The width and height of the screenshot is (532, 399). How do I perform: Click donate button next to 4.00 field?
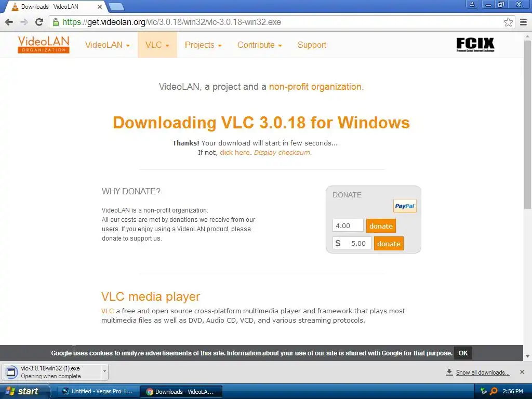coord(381,226)
